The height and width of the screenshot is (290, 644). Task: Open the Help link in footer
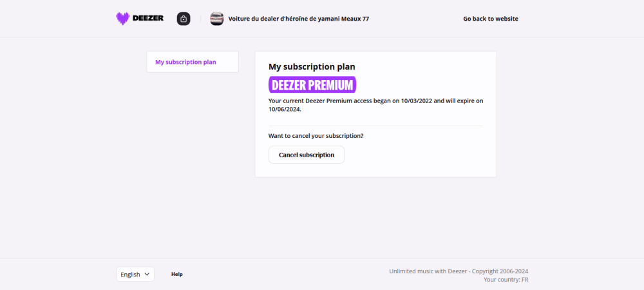pyautogui.click(x=177, y=274)
